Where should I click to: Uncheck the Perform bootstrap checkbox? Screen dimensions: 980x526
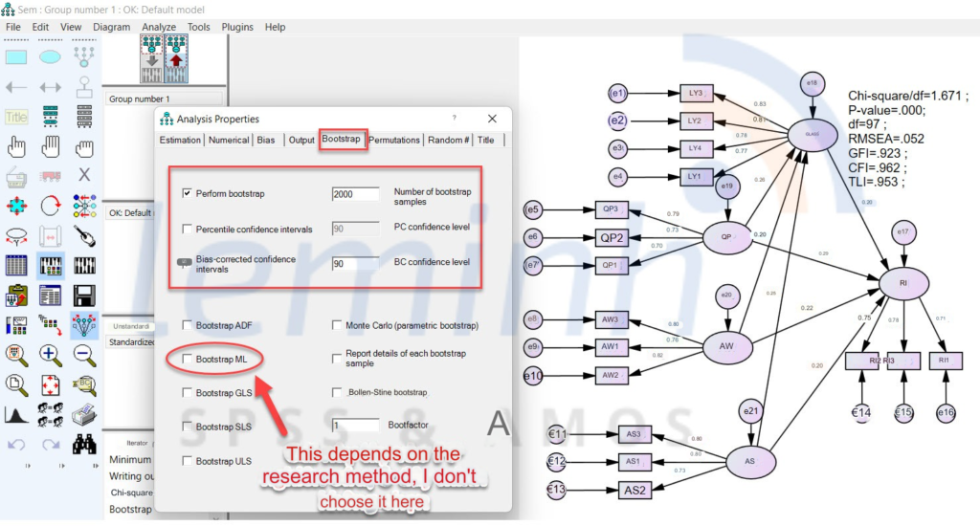(187, 193)
